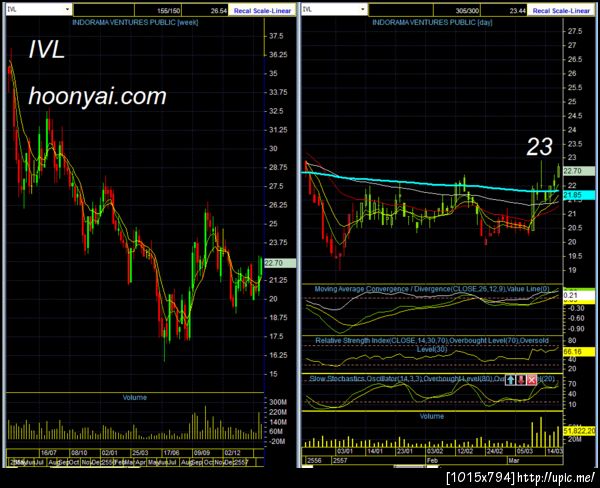
Task: Click the 14/03 date label on the daily axis
Action: point(554,451)
